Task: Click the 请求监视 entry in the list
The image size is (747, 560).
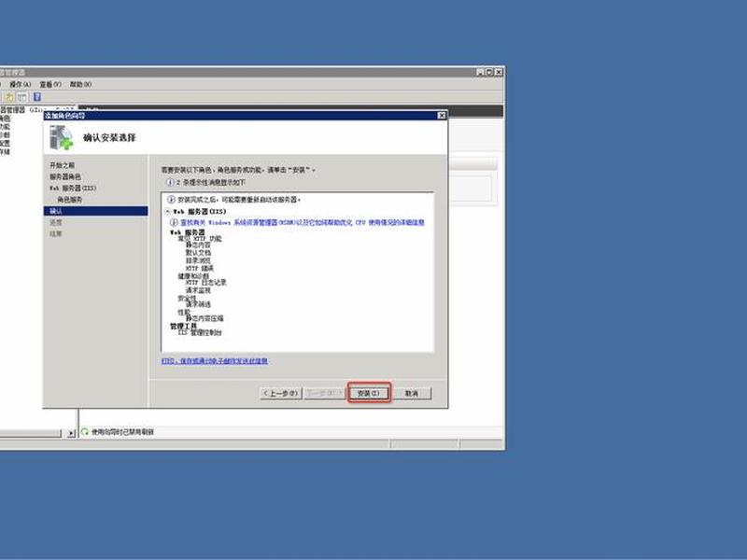Action: (198, 290)
